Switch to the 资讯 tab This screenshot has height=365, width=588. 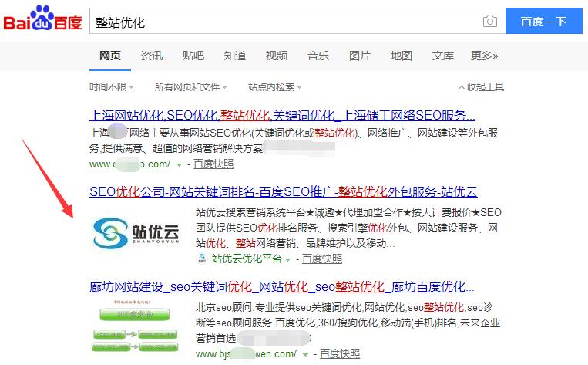(x=152, y=56)
